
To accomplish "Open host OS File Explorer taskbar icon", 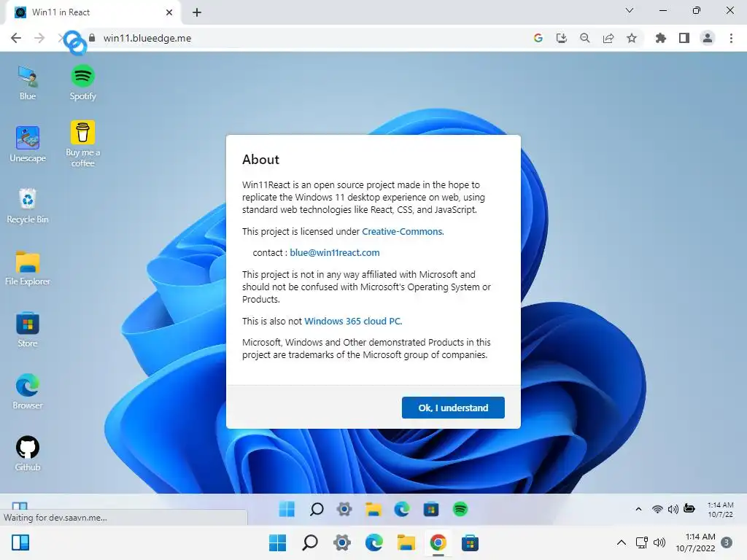I will click(x=406, y=542).
